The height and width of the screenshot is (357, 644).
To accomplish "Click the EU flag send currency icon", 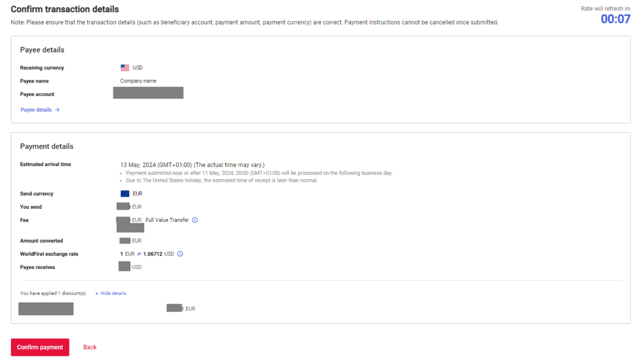I will tap(125, 194).
